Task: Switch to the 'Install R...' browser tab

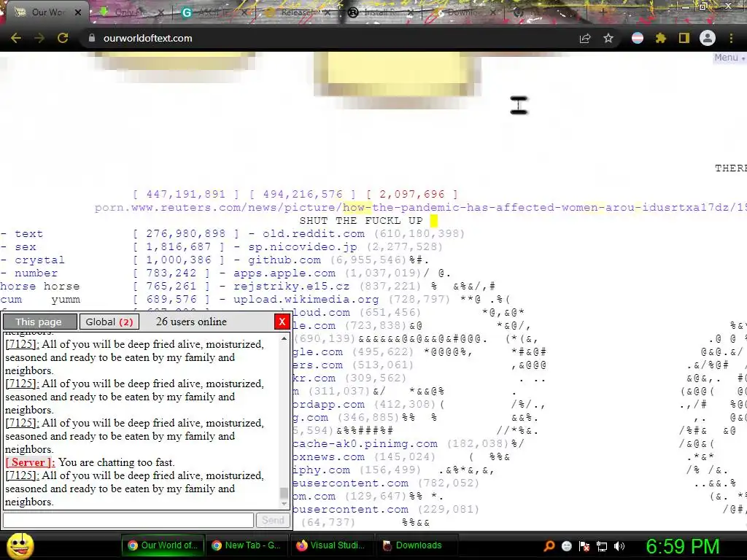Action: point(381,12)
